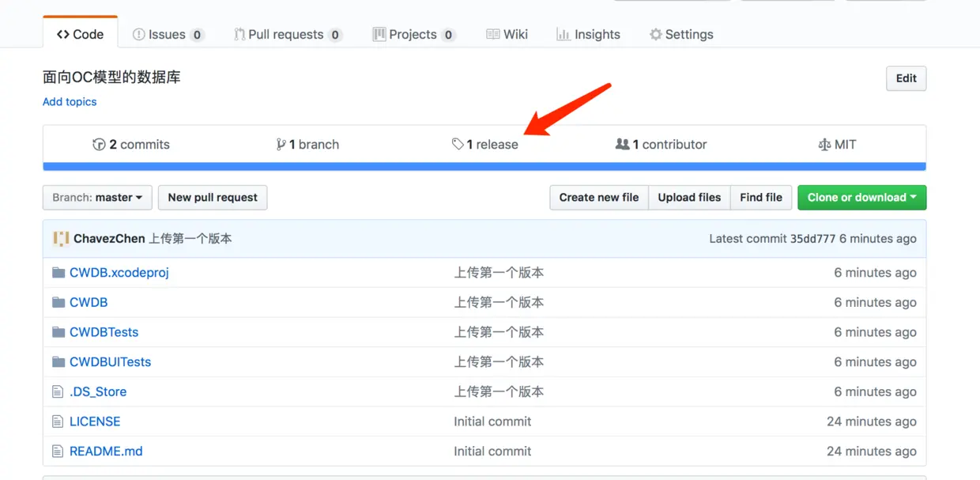Click the Upload files button
Image resolution: width=980 pixels, height=480 pixels.
point(689,198)
